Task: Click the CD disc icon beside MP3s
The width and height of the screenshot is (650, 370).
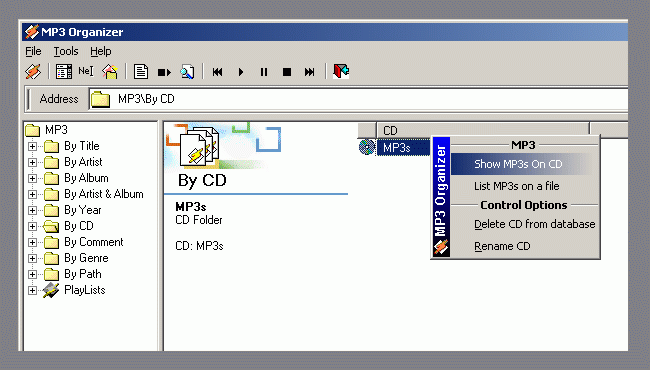Action: click(x=366, y=148)
